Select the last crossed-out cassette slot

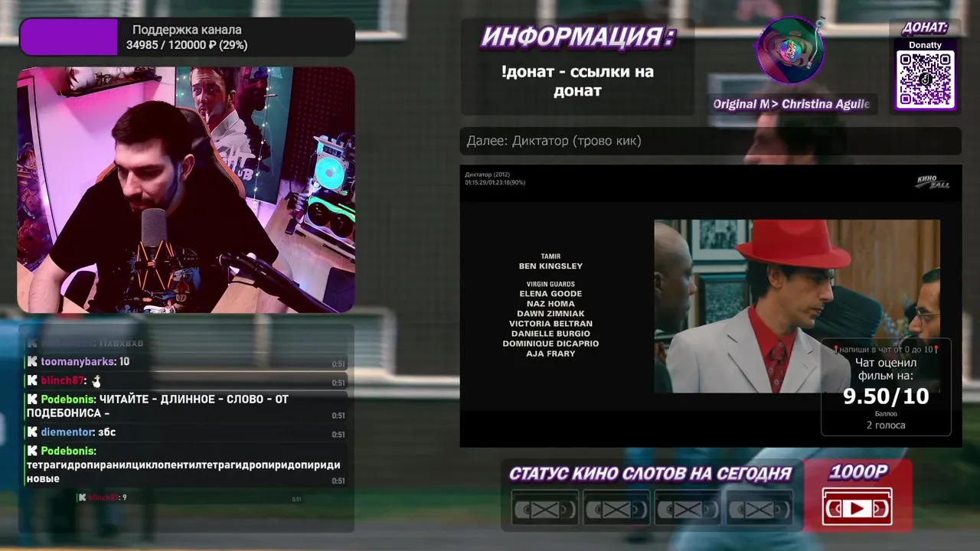pyautogui.click(x=759, y=510)
